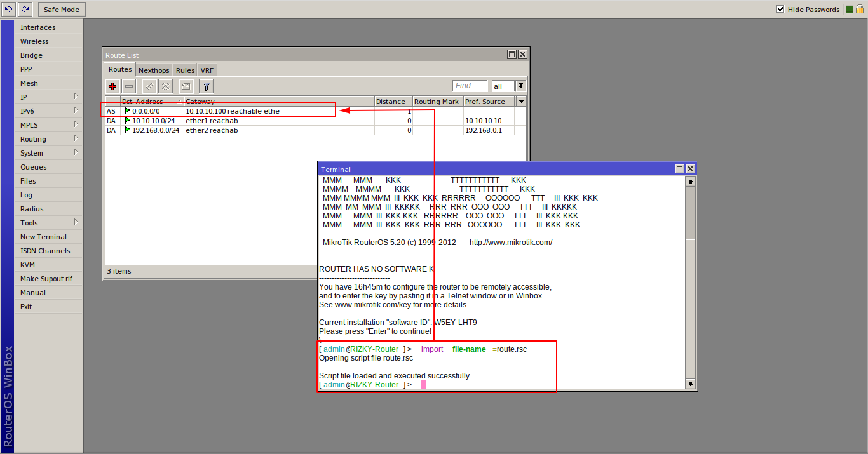Switch to the Routes tab
868x454 pixels.
[120, 69]
